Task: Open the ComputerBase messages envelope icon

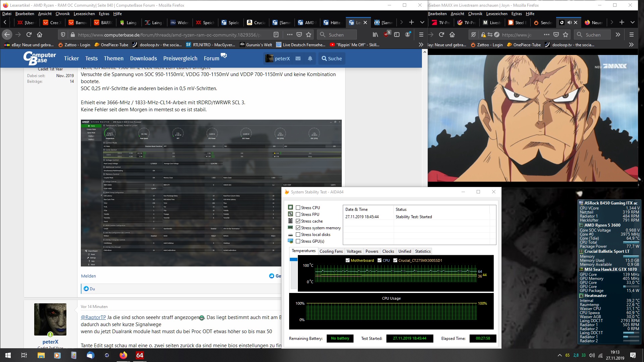Action: pyautogui.click(x=298, y=58)
